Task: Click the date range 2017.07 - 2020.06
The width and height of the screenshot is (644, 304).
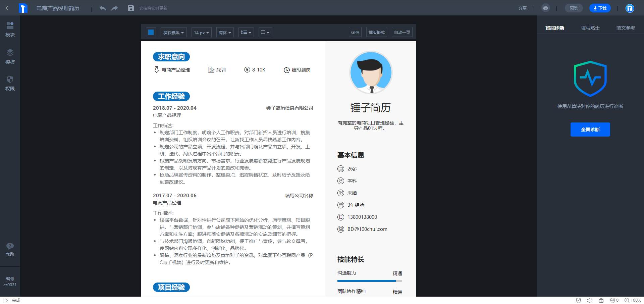Action: pyautogui.click(x=175, y=196)
